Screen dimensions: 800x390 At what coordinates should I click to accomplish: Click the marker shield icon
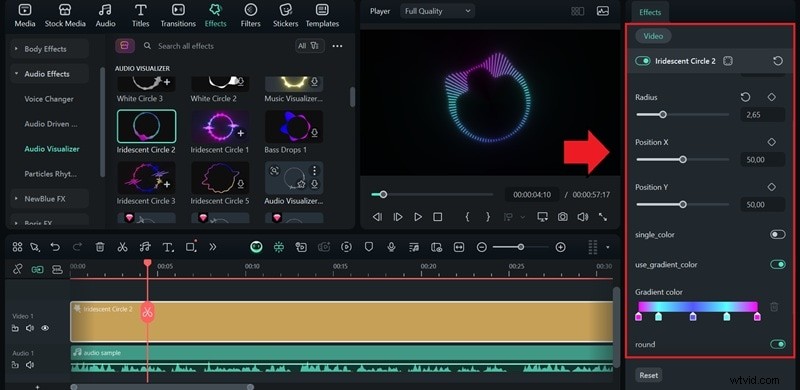[368, 247]
